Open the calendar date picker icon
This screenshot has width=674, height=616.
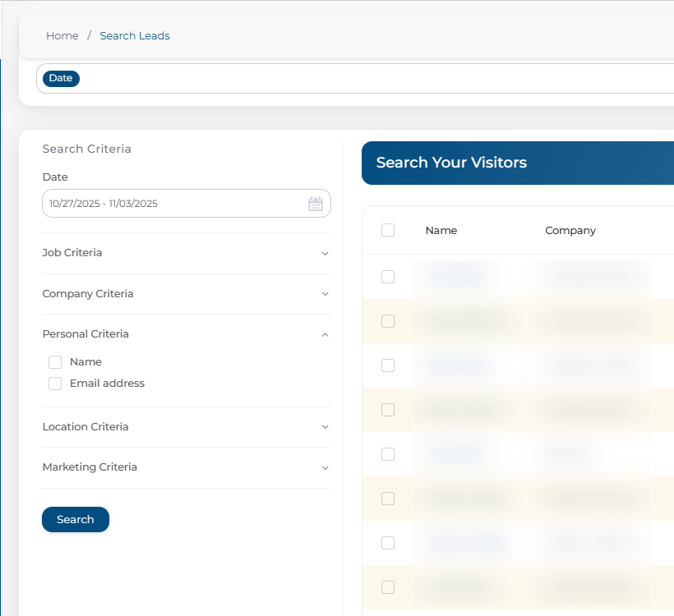tap(316, 204)
